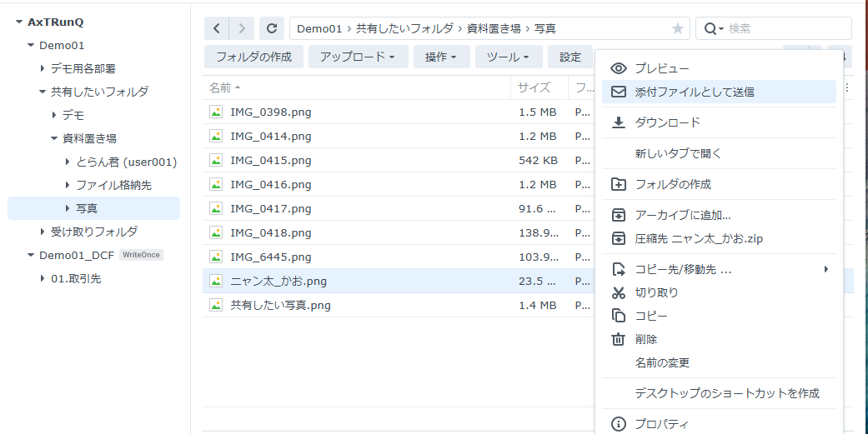Click the IMG_6445.png file icon
The height and width of the screenshot is (434, 868).
pyautogui.click(x=216, y=257)
